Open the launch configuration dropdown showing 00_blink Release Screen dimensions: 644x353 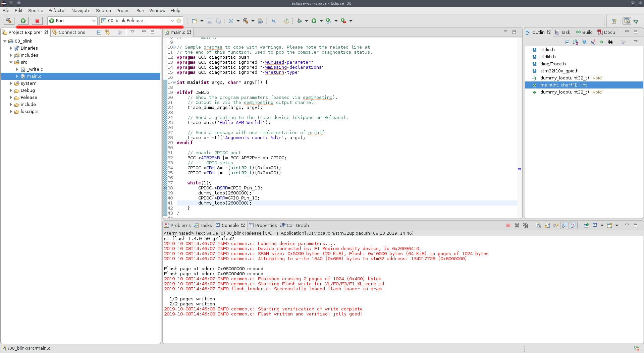(x=172, y=20)
